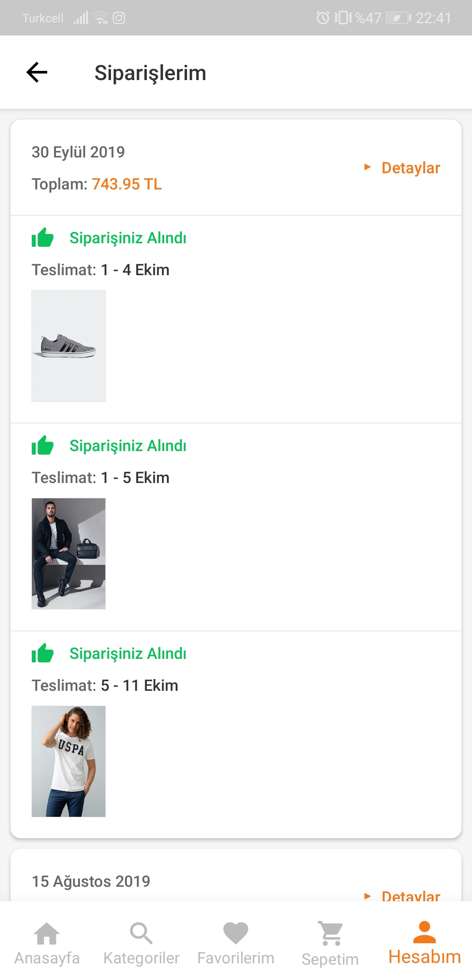Click the 743.95 TL order total
This screenshot has height=980, width=472.
click(127, 184)
